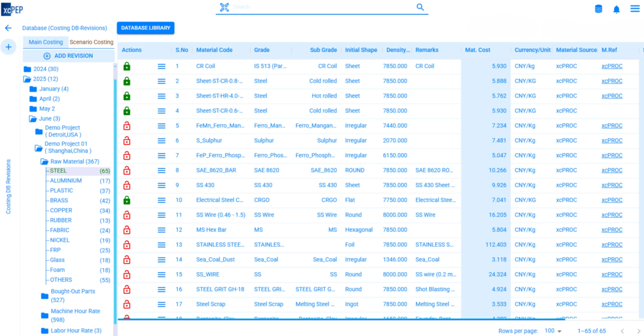
Task: Click the magnifier search icon
Action: click(x=420, y=7)
